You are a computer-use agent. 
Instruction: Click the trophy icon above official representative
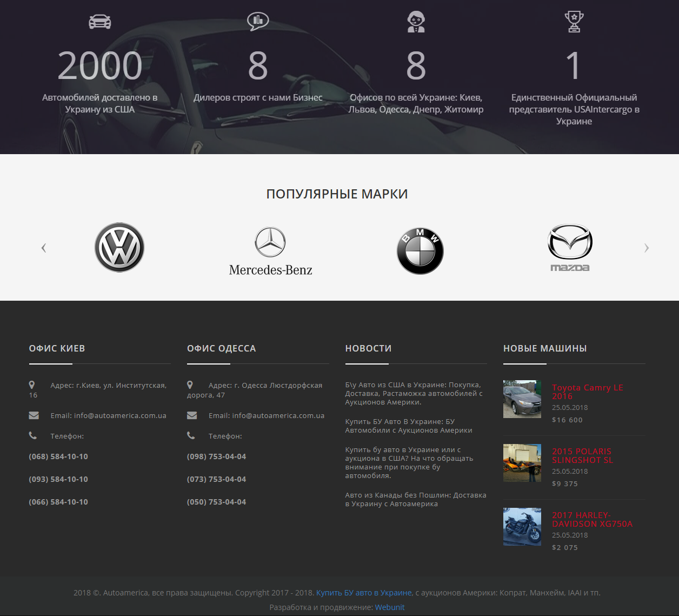[x=574, y=22]
